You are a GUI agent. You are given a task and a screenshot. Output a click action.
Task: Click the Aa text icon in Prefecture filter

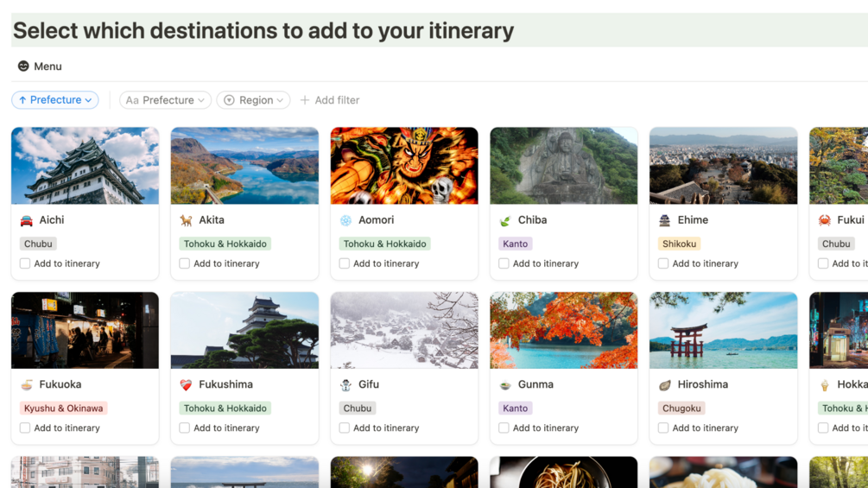(132, 100)
